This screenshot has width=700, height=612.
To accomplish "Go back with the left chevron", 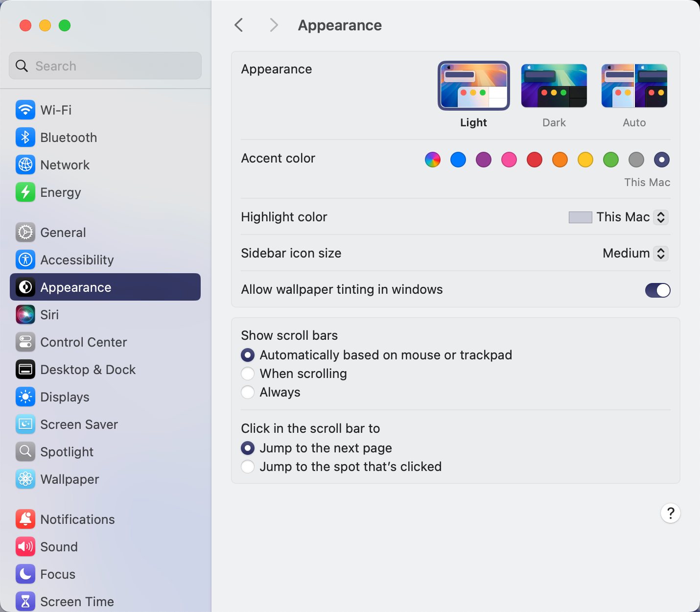I will pos(239,25).
